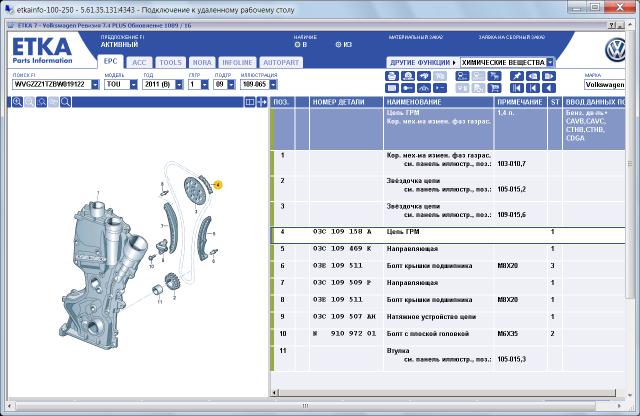Switch to the INFOLINE tab

(237, 62)
